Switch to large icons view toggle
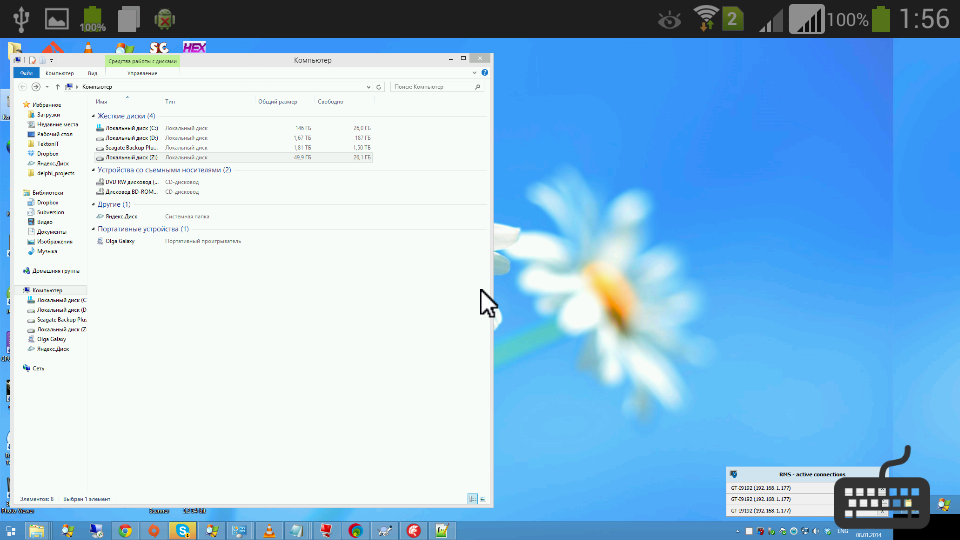This screenshot has width=960, height=540. [x=485, y=498]
